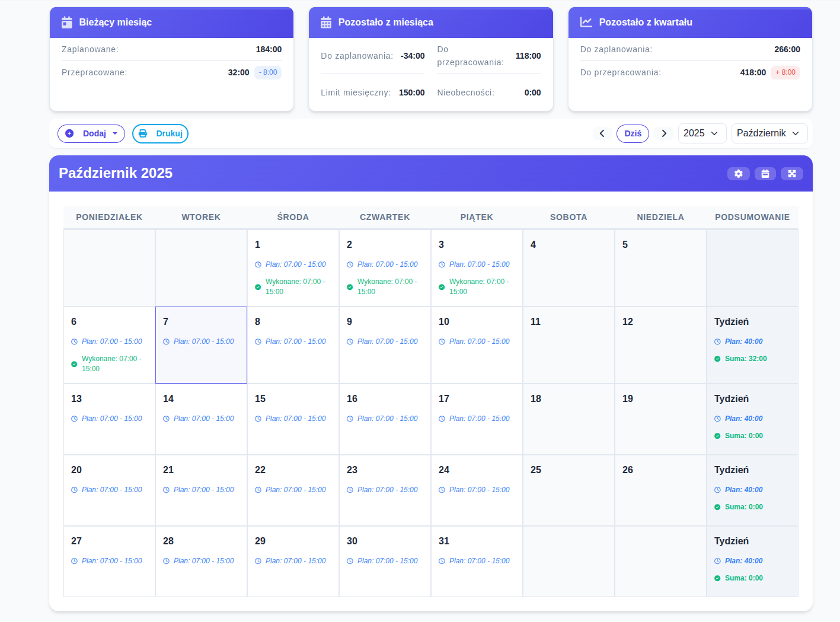Open the Październik month dropdown

coord(769,133)
